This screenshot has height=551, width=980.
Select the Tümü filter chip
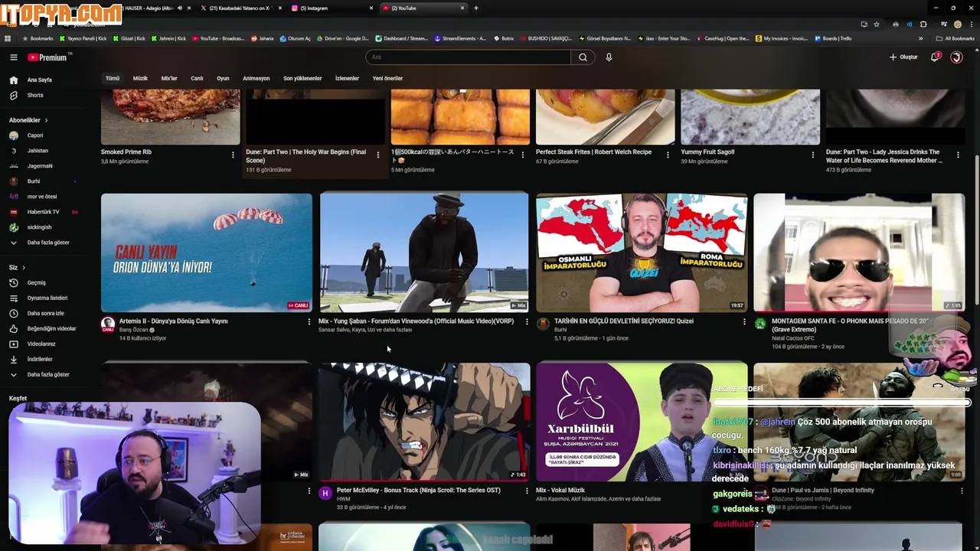point(113,78)
